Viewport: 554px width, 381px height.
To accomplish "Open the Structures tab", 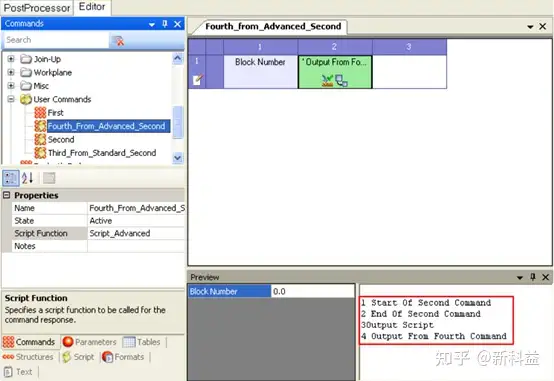I will click(28, 357).
